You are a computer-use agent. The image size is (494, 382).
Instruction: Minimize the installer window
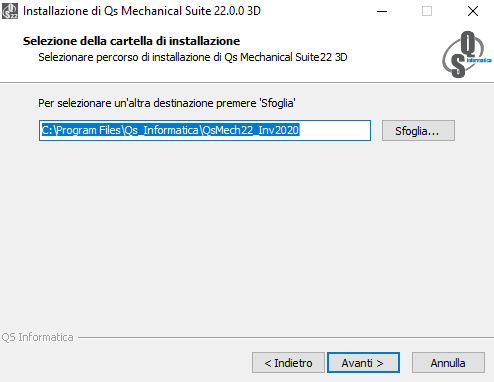(x=382, y=11)
